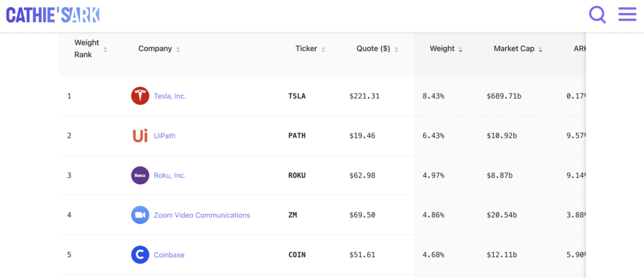Click the $62.98 quote value
The width and height of the screenshot is (644, 278).
pos(362,175)
